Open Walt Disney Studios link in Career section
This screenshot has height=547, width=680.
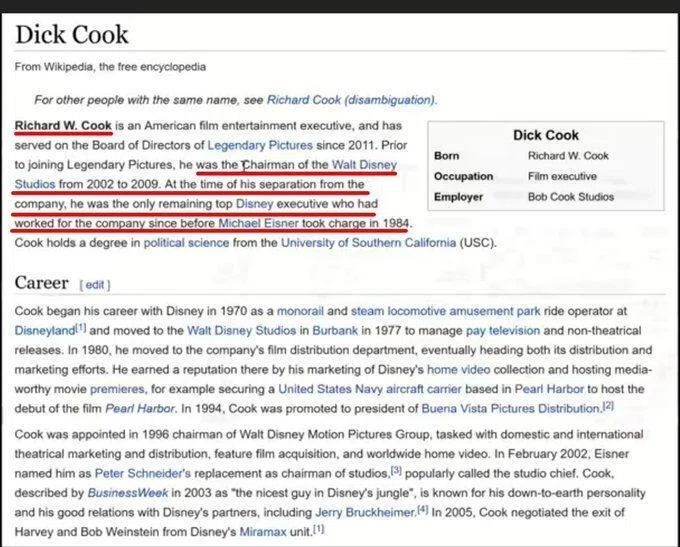(x=241, y=331)
